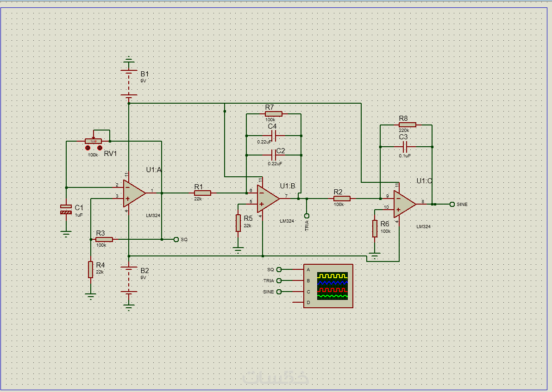This screenshot has height=392, width=552.
Task: Click the 'U1:B' reference label
Action: click(x=288, y=186)
